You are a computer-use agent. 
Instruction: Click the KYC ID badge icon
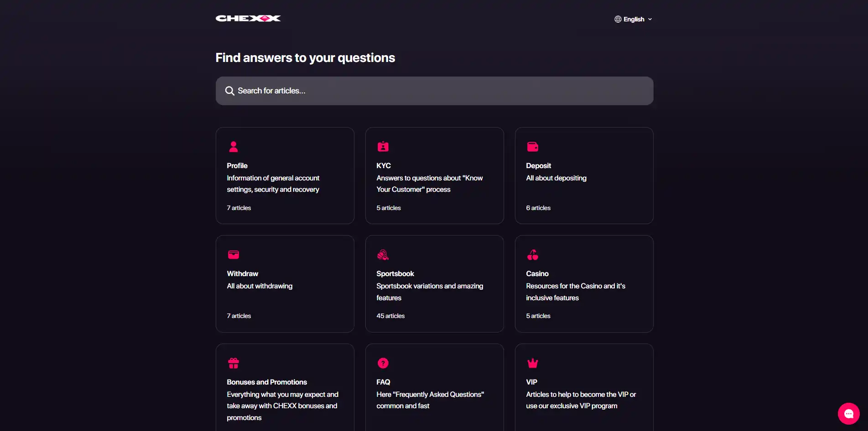click(x=383, y=147)
